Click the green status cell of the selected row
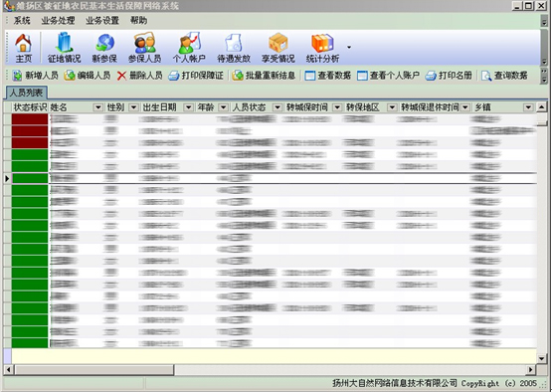Screen dimensions: 552x392 [30, 178]
